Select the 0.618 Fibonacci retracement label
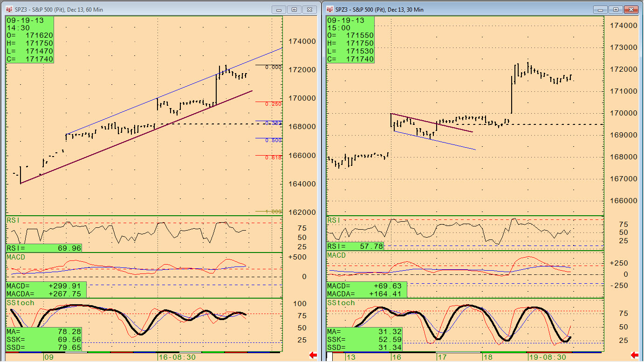The height and width of the screenshot is (362, 644). point(273,158)
